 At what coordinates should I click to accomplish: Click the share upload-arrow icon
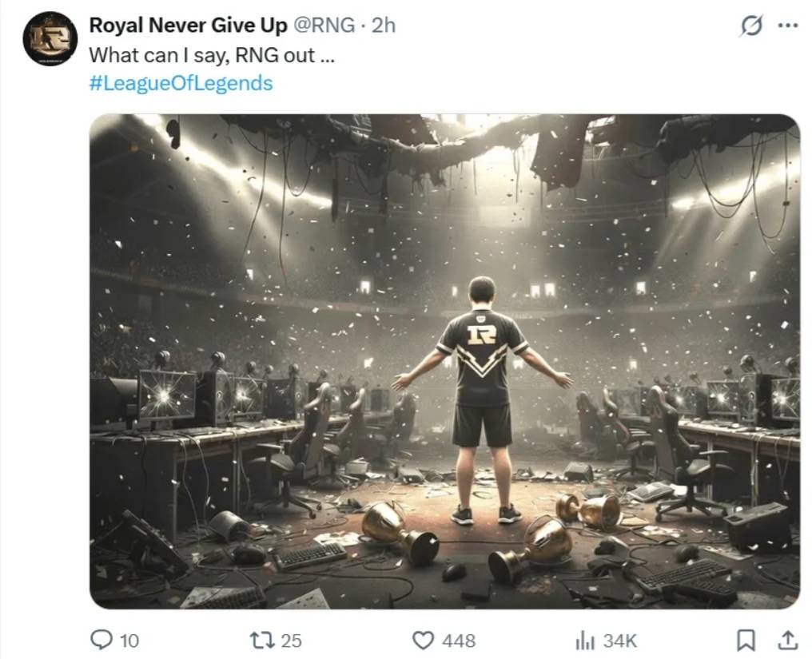click(x=787, y=640)
